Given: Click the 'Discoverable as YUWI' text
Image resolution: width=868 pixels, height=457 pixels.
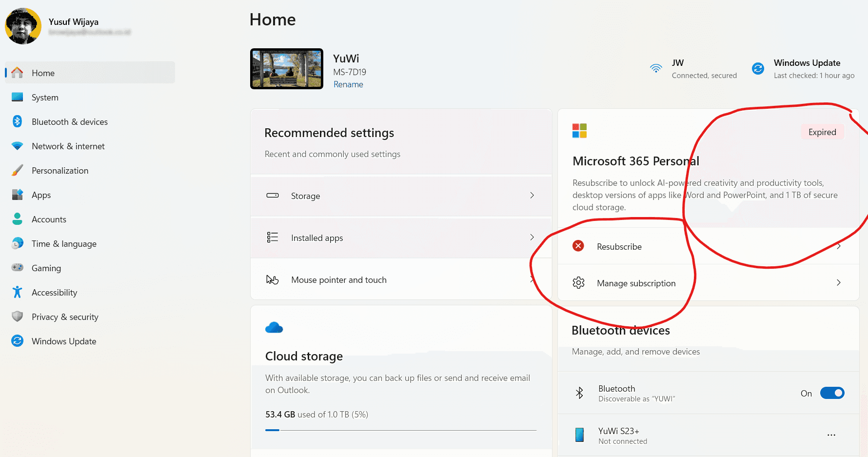Looking at the screenshot, I should [637, 399].
